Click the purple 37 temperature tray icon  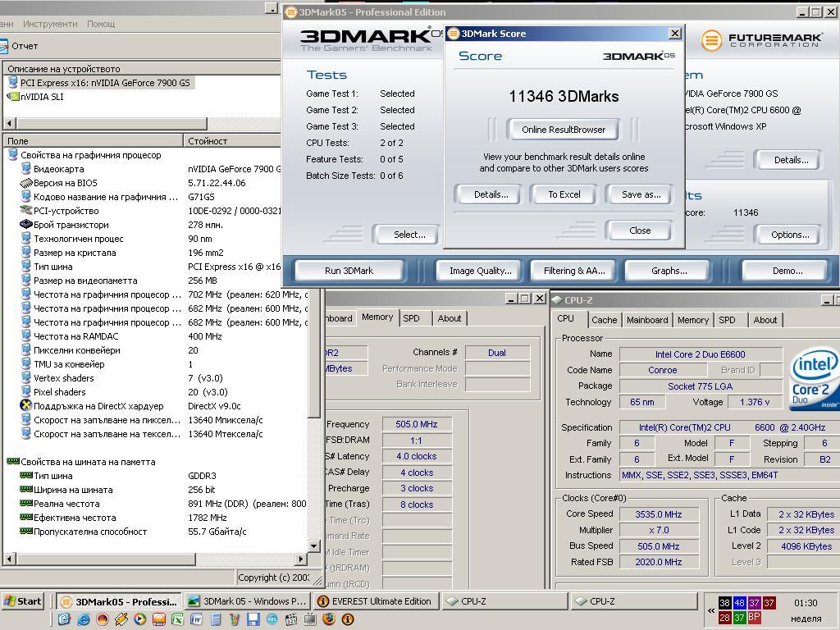(754, 603)
